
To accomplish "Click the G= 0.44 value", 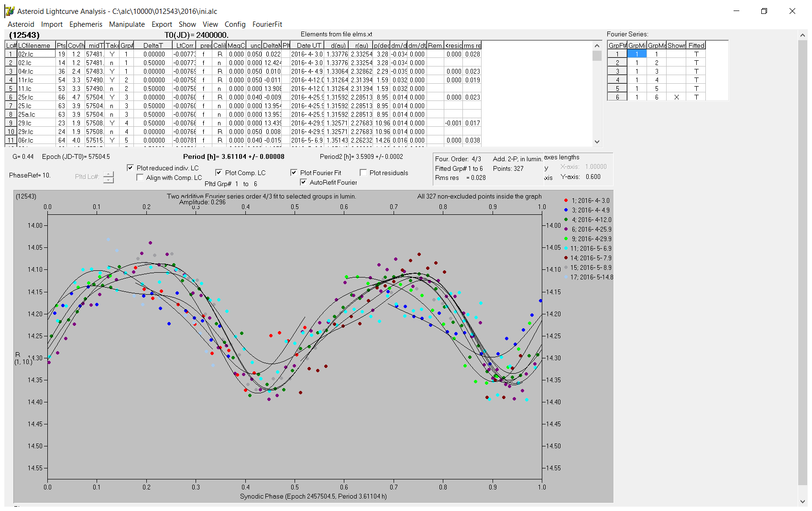I will point(23,156).
